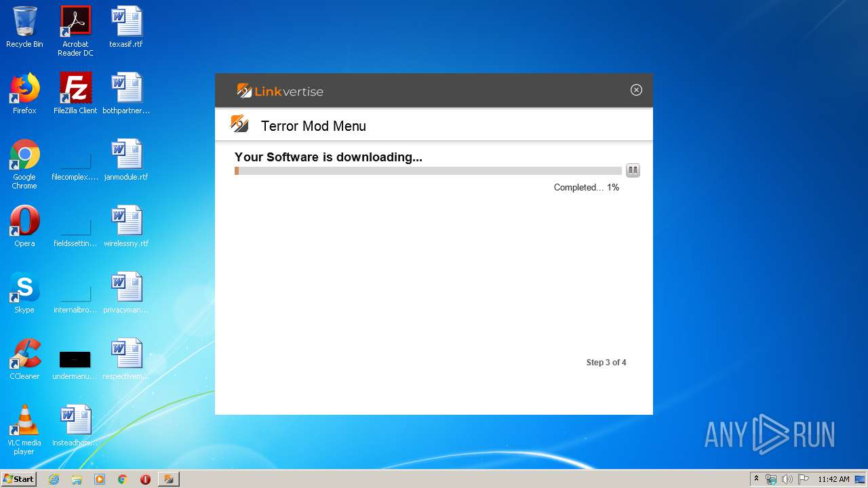868x488 pixels.
Task: Select the respectivem document icon
Action: [126, 359]
